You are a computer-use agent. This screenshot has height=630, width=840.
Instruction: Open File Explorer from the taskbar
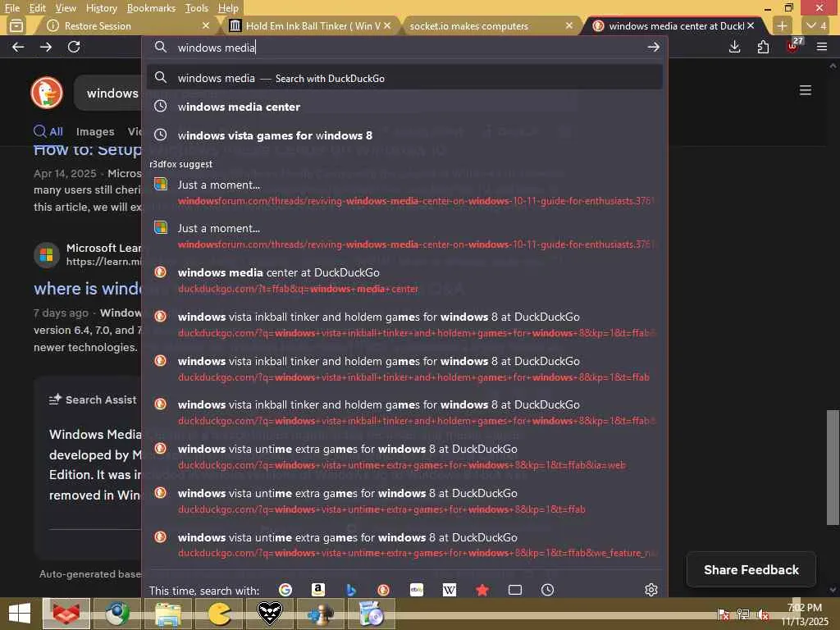coord(168,614)
